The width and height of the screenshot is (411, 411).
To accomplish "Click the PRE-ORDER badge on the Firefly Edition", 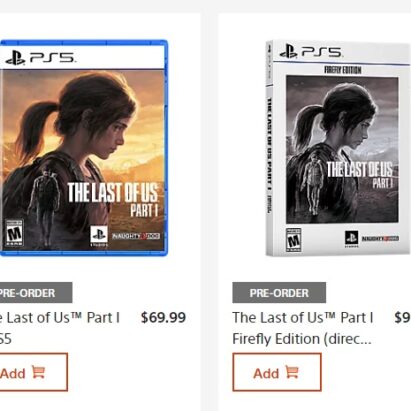I will click(x=279, y=293).
